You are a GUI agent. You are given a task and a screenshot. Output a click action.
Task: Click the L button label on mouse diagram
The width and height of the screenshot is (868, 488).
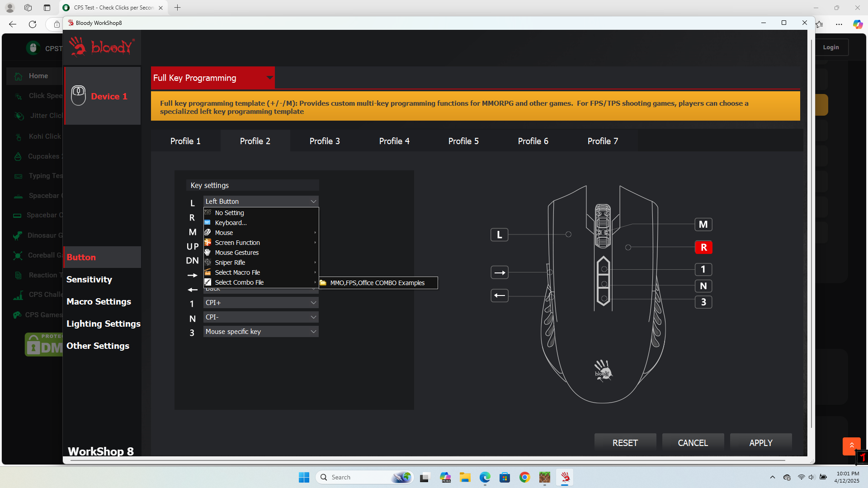point(499,235)
